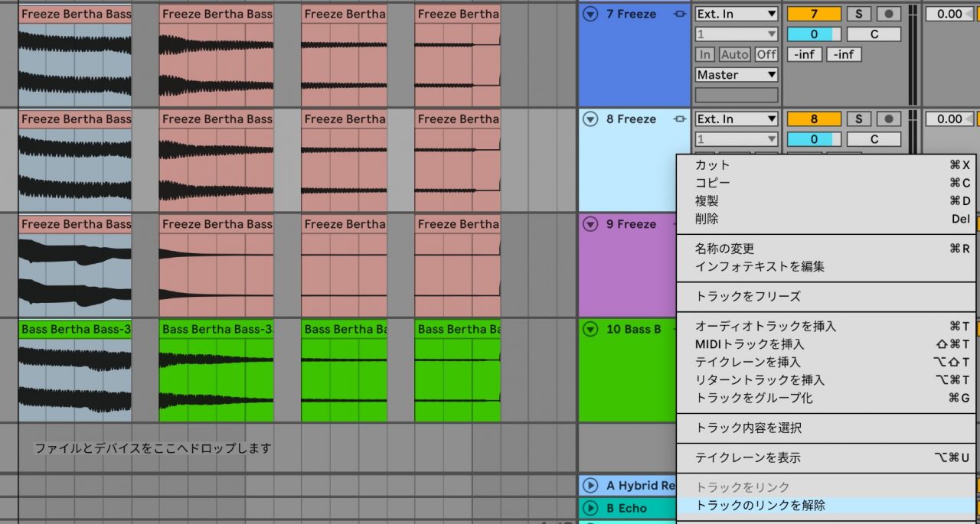Viewport: 980px width, 524px height.
Task: Arm track 8 for recording
Action: 888,119
